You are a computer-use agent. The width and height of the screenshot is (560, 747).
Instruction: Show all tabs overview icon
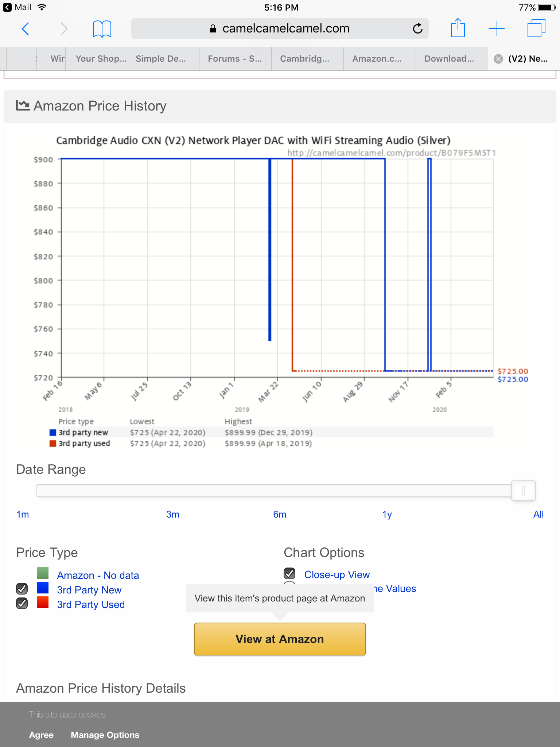(x=536, y=28)
